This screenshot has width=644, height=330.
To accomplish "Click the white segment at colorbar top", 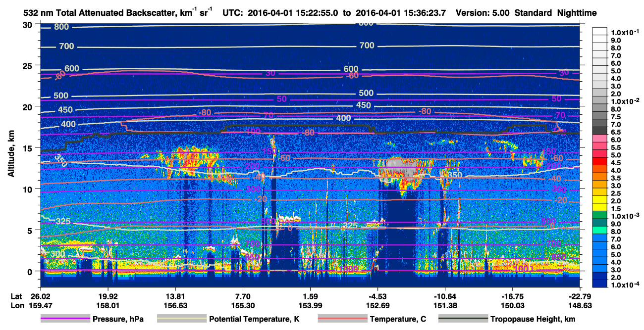I will 601,31.
